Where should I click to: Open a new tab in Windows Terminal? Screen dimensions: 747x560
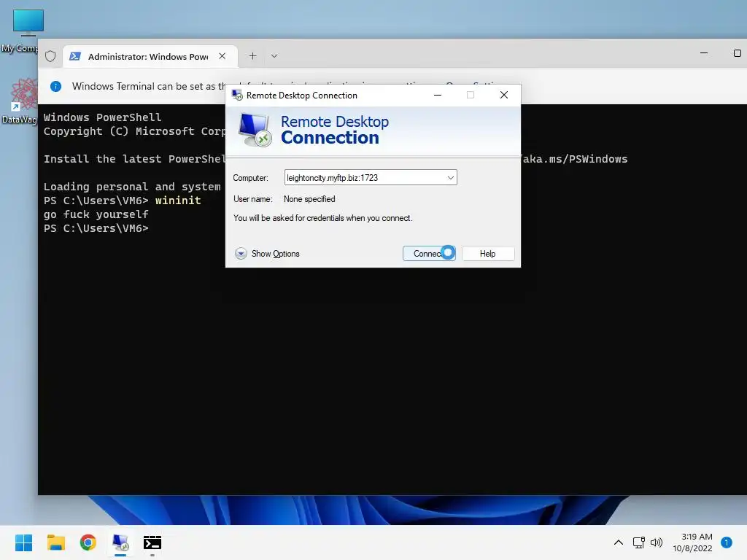[253, 56]
